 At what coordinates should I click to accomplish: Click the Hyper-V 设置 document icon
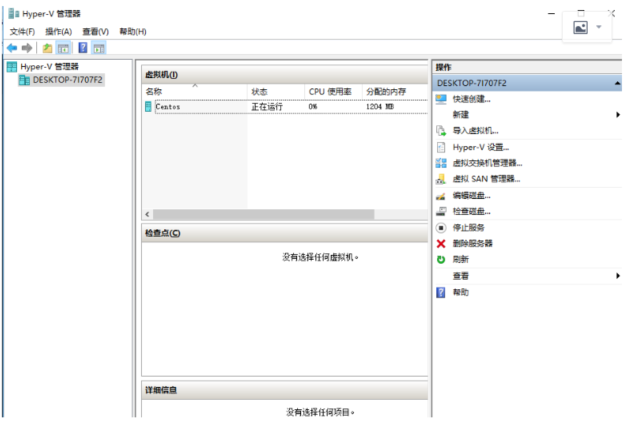coord(441,147)
